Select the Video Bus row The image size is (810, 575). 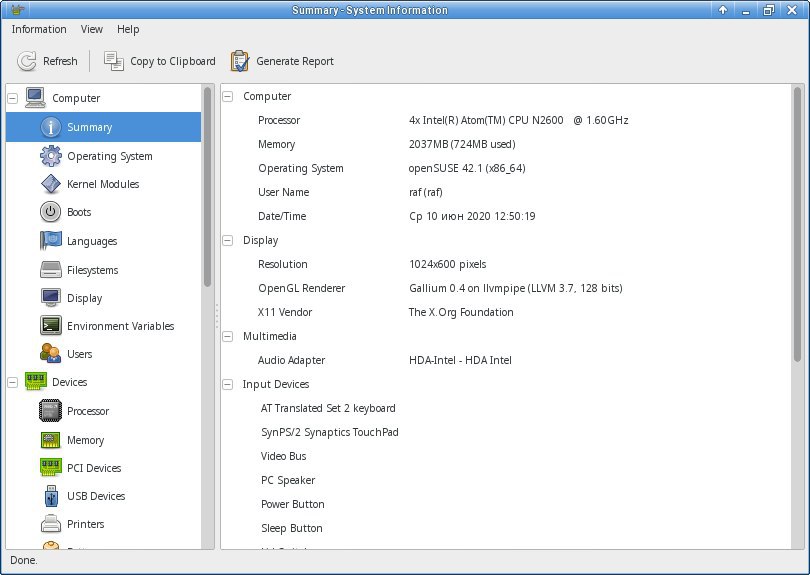(x=506, y=457)
